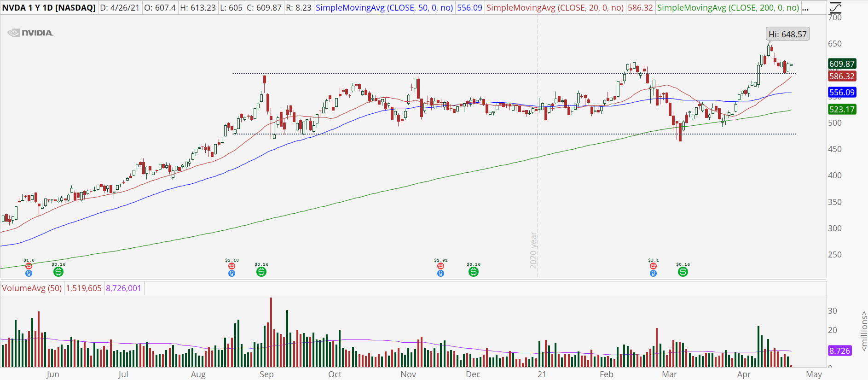Click the red 586.32 axis label
This screenshot has width=868, height=380.
(842, 76)
